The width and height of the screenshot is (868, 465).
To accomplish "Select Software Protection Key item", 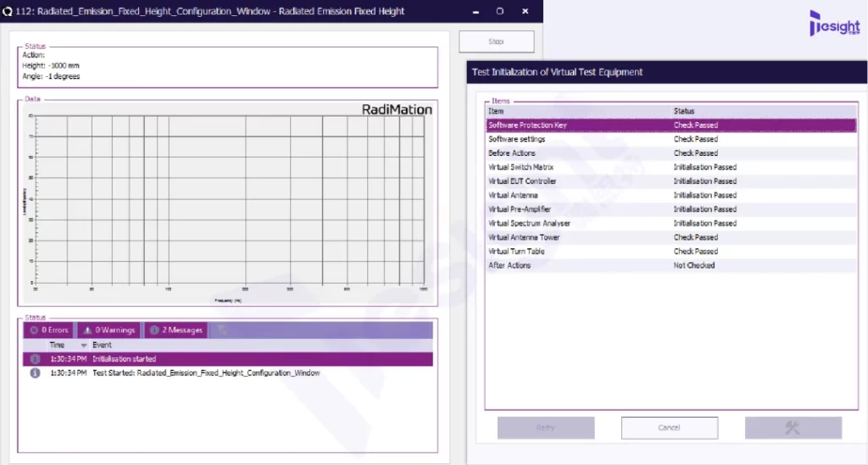I will [671, 125].
